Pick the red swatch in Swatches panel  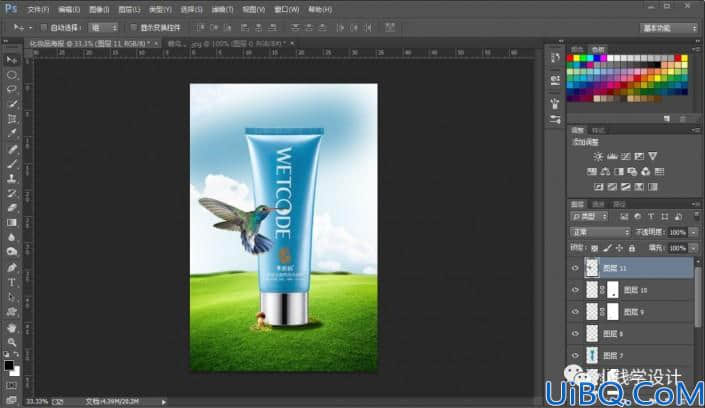(x=570, y=58)
